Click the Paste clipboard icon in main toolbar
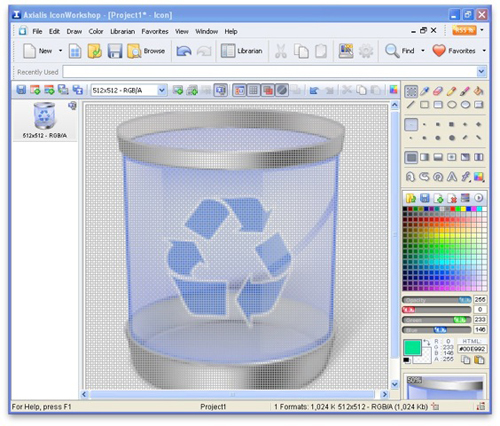The height and width of the screenshot is (426, 500). click(x=321, y=51)
